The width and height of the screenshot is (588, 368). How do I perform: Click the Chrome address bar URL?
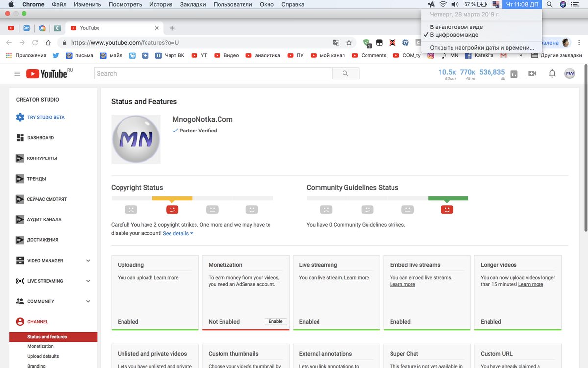pyautogui.click(x=125, y=43)
